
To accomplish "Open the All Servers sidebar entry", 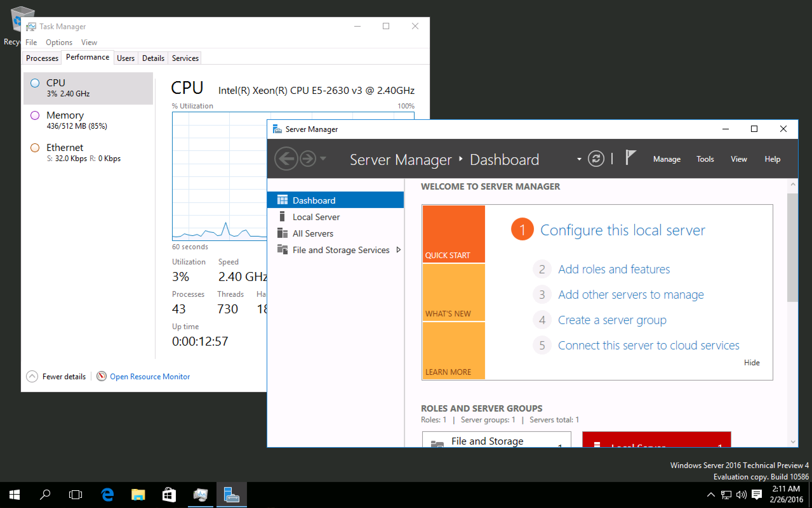I will pos(313,233).
